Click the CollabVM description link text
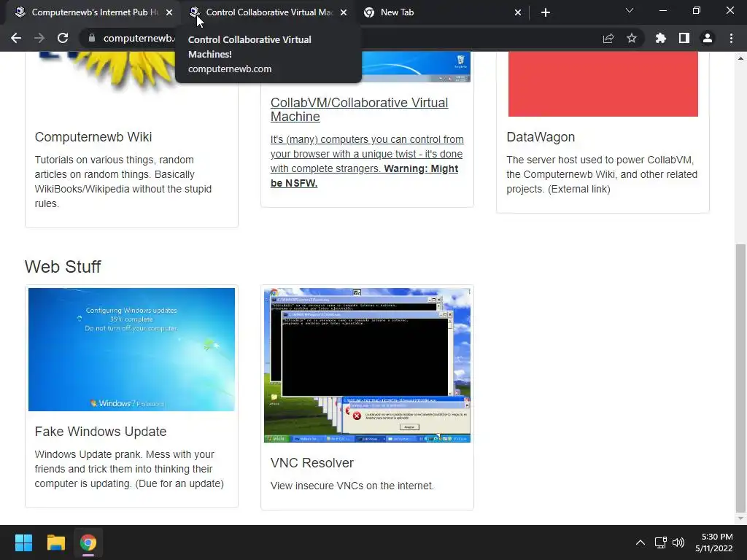 367,161
